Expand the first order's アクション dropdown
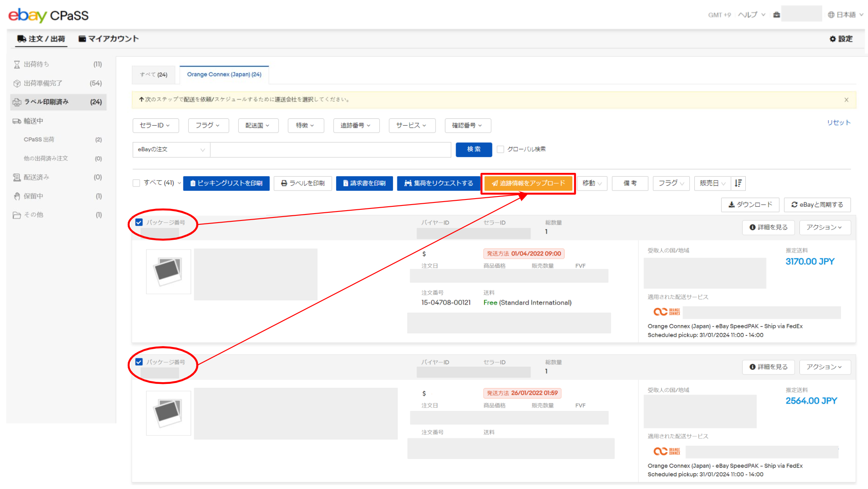 click(824, 227)
